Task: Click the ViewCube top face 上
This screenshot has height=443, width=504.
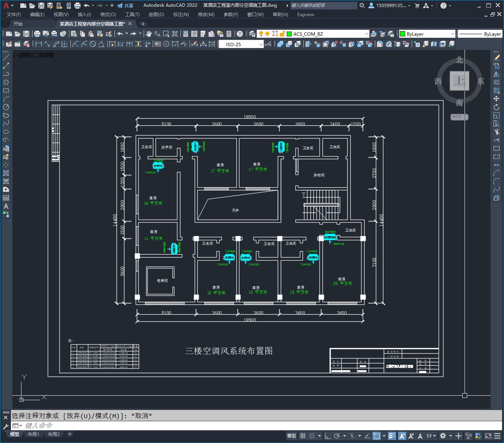Action: click(x=459, y=81)
